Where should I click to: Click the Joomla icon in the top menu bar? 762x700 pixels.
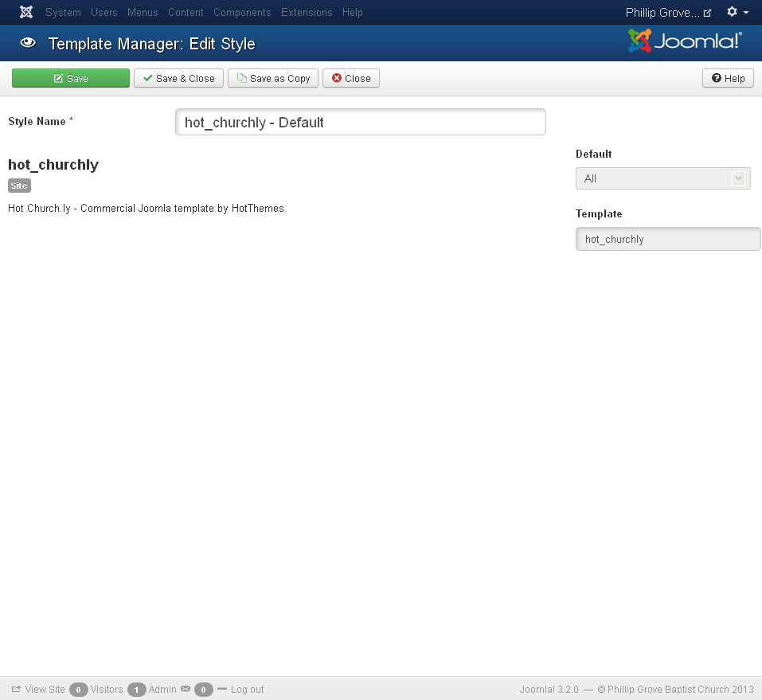pos(26,12)
